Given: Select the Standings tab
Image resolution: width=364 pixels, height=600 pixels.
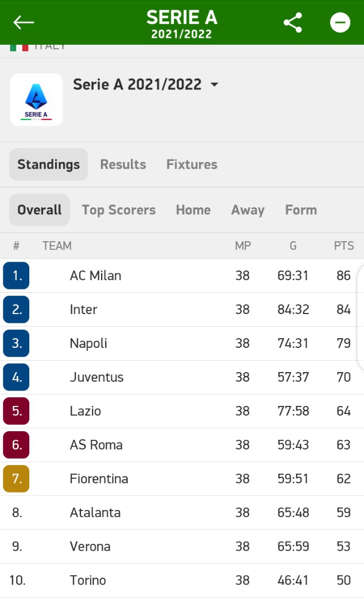Looking at the screenshot, I should click(49, 165).
